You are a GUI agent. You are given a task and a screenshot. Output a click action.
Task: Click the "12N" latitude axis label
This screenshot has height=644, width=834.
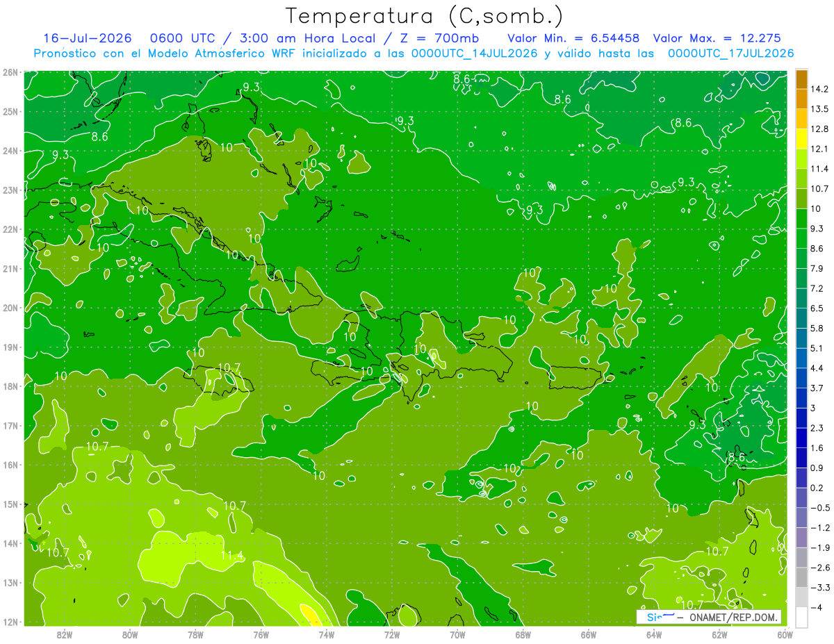point(10,622)
